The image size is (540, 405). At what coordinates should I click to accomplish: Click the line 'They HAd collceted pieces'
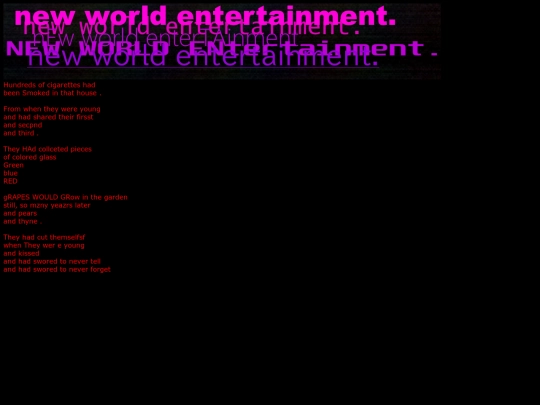point(48,149)
